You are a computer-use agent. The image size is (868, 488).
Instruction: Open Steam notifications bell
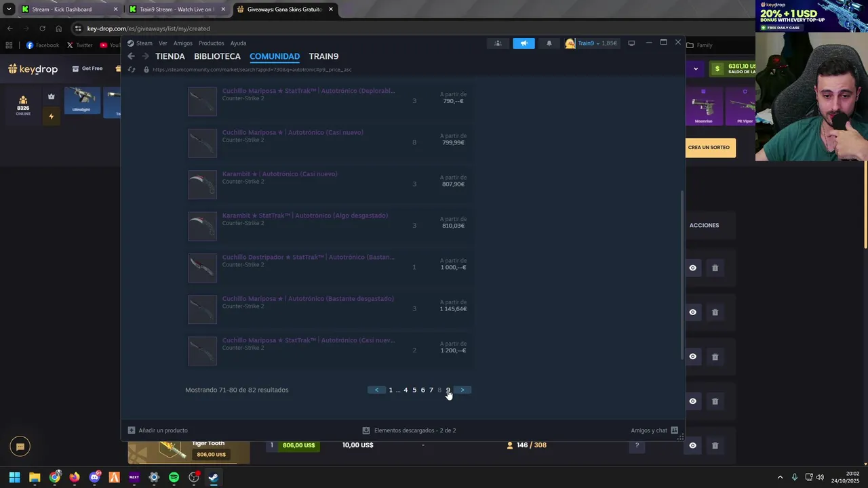coord(549,43)
